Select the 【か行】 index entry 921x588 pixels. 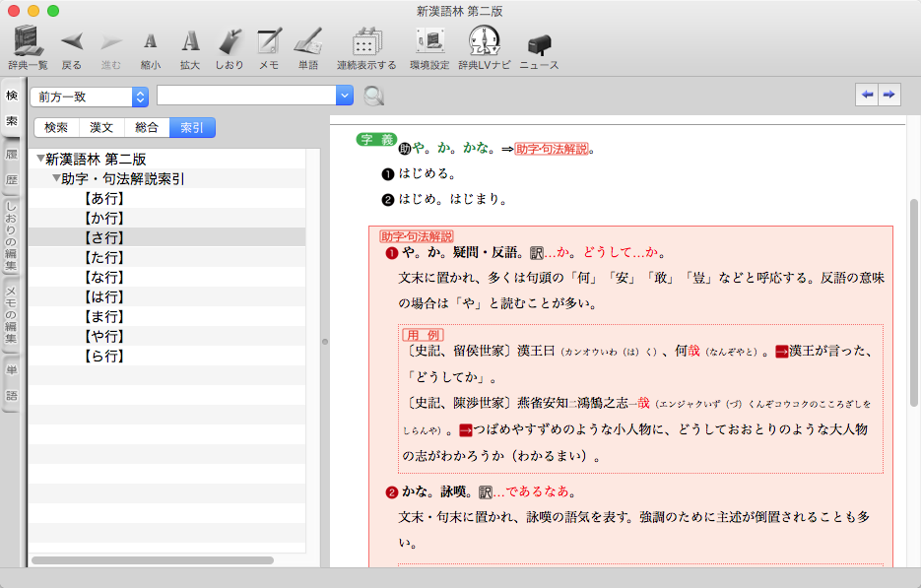[103, 218]
